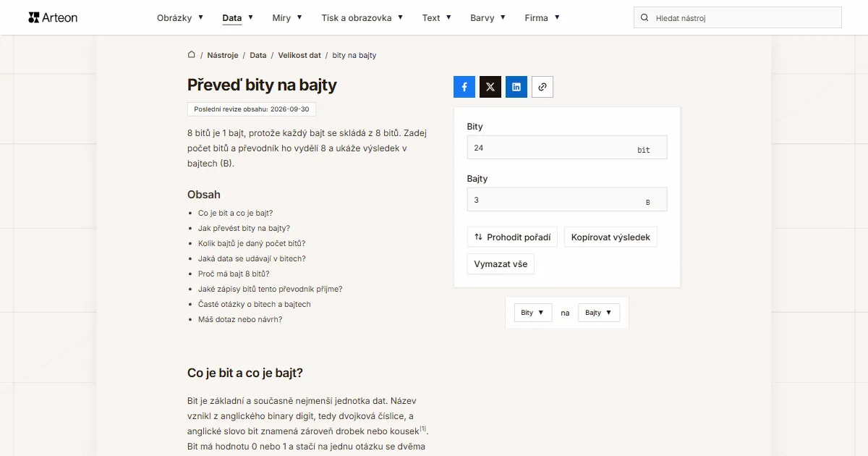Viewport: 868px width, 456px height.
Task: Click the Vymazat vše button
Action: pos(501,264)
